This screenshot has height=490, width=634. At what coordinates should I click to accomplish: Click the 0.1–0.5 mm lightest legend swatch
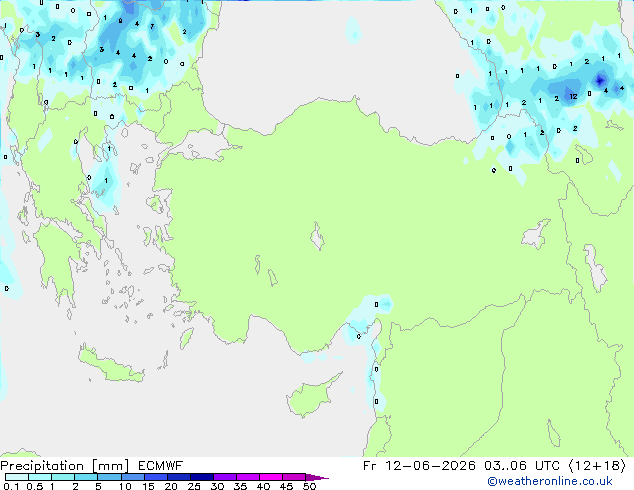click(x=17, y=477)
